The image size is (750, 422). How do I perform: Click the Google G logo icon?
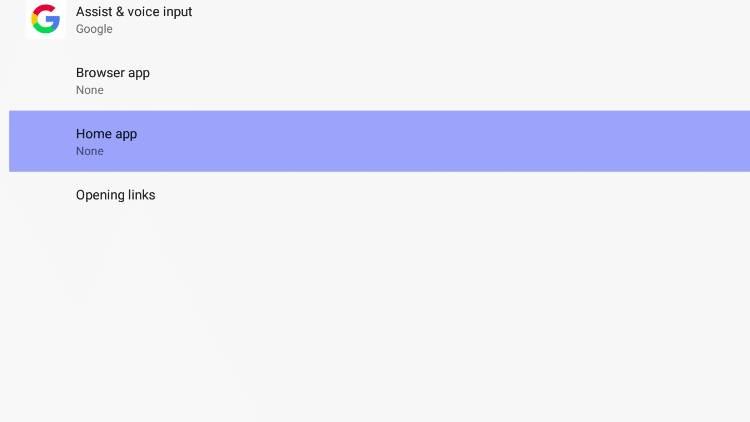tap(45, 19)
